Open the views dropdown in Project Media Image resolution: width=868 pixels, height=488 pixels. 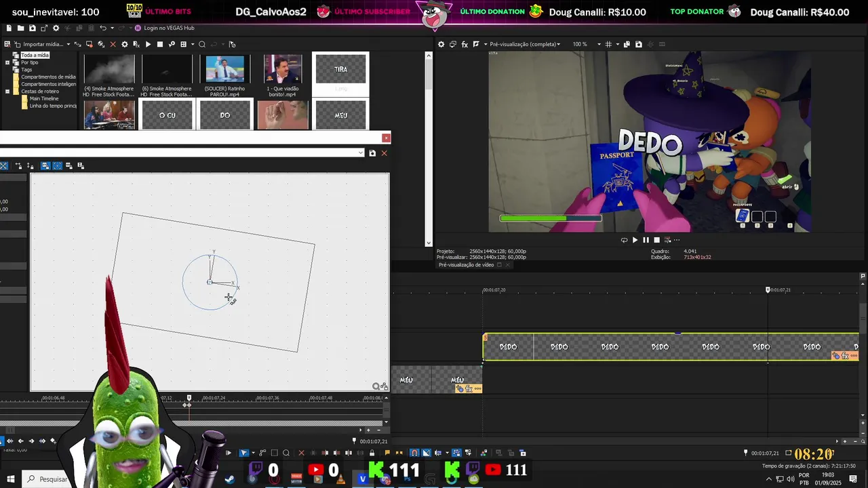click(193, 44)
